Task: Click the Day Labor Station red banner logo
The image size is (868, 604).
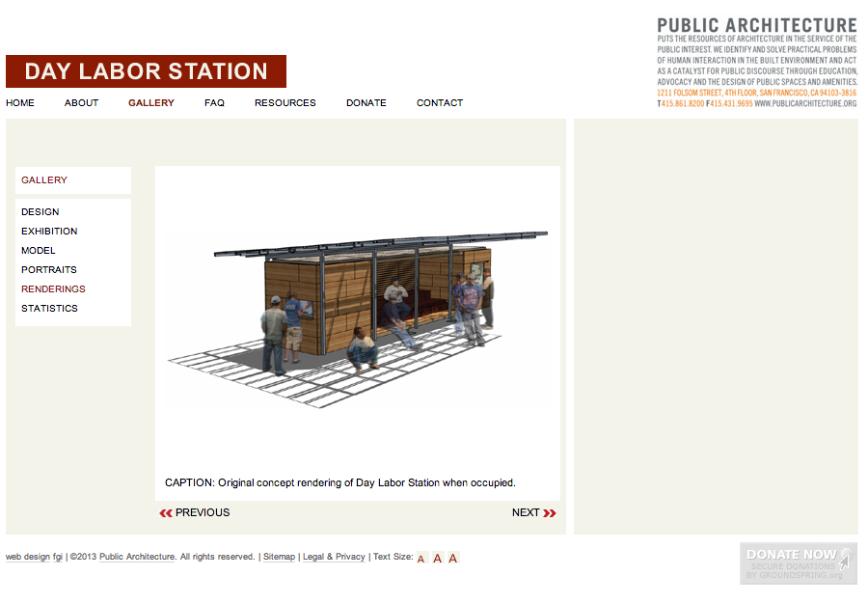Action: point(146,71)
